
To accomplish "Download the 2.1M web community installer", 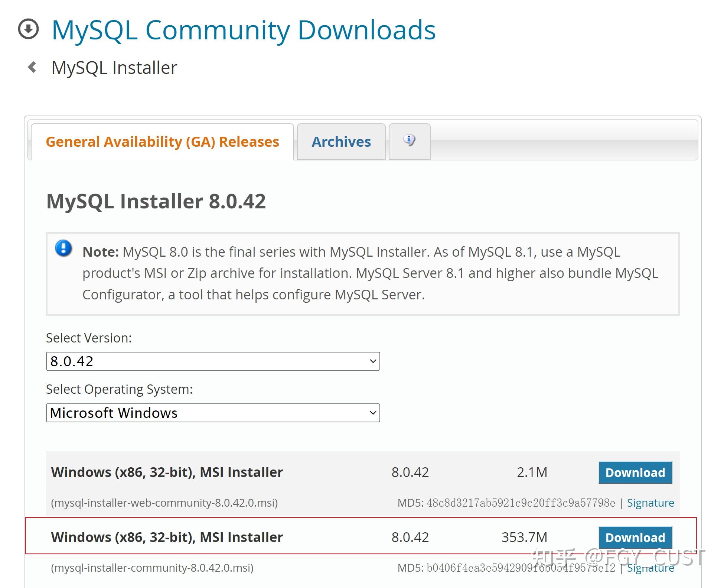I will click(635, 472).
